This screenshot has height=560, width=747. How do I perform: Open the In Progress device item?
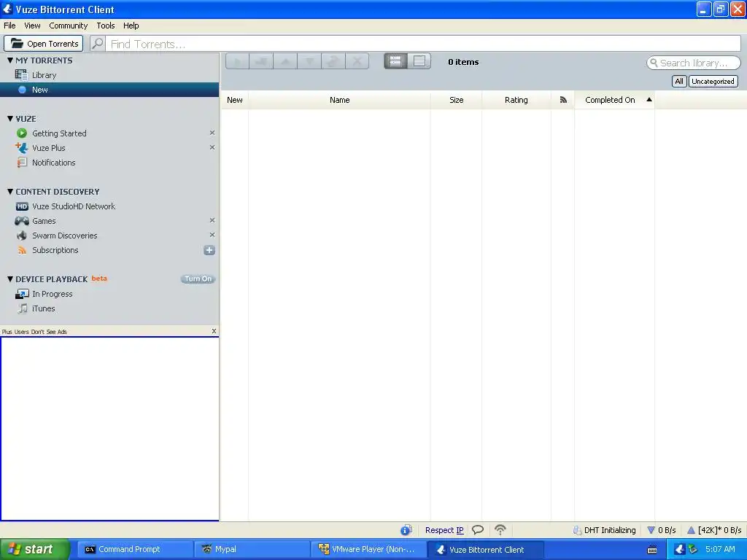pyautogui.click(x=52, y=294)
